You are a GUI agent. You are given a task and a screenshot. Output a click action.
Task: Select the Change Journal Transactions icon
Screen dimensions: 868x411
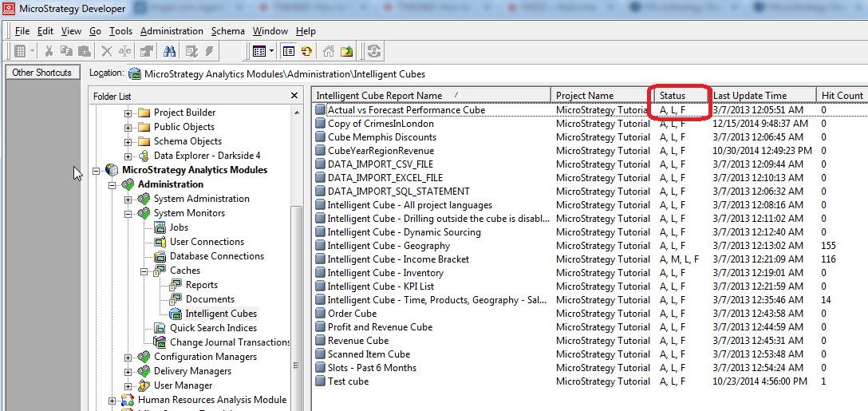click(160, 342)
